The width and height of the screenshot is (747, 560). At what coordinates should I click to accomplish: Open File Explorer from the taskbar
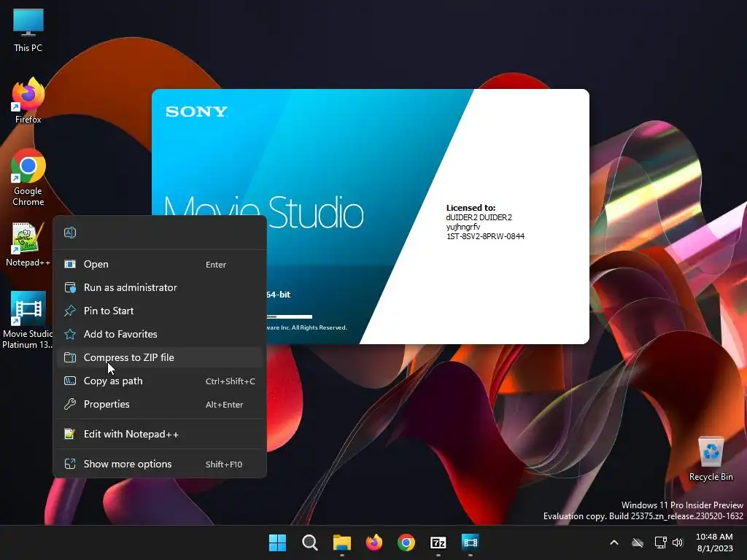point(341,542)
